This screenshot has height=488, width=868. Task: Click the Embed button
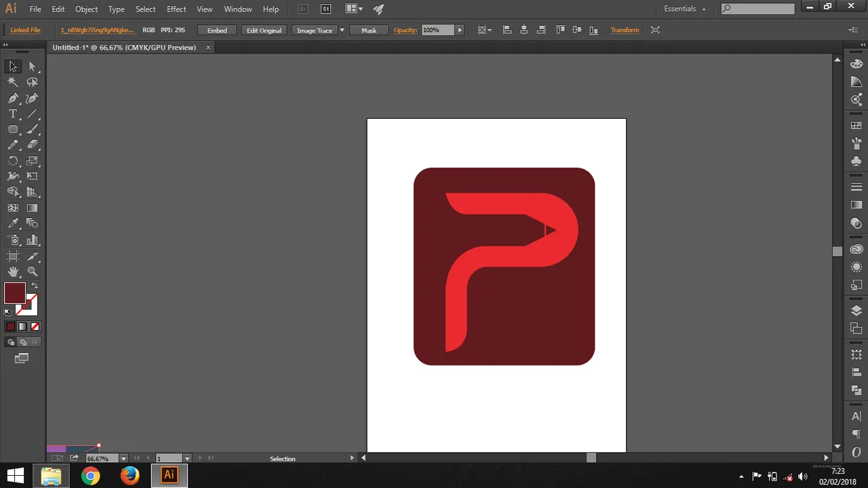coord(217,30)
